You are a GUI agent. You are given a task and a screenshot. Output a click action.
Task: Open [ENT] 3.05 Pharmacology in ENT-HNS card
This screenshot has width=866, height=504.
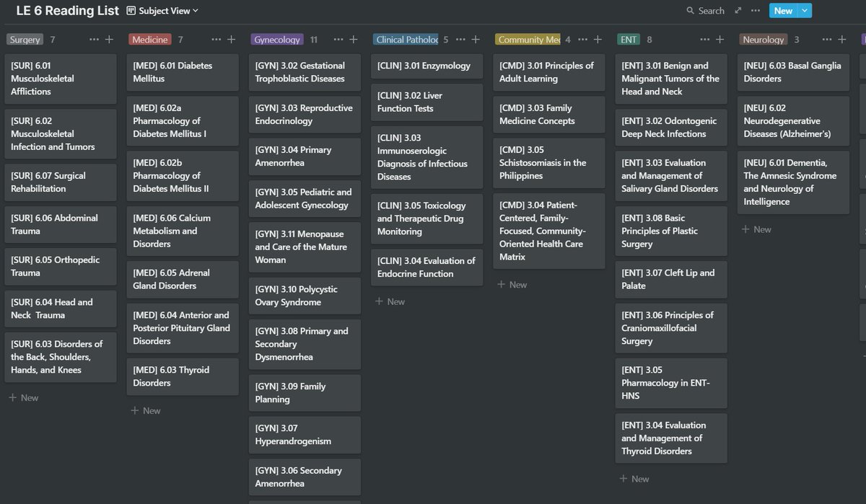671,383
